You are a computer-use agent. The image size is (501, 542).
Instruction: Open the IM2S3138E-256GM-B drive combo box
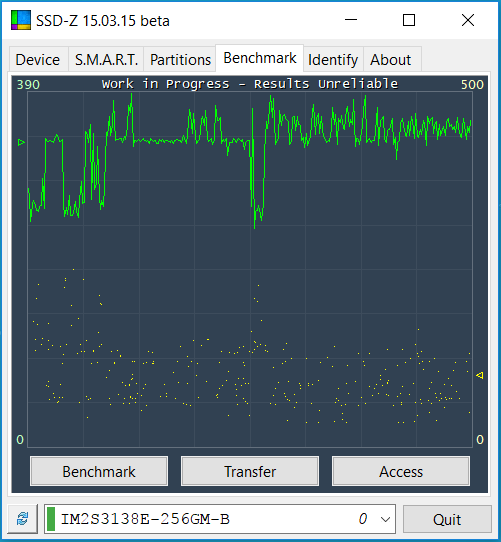tap(220, 519)
